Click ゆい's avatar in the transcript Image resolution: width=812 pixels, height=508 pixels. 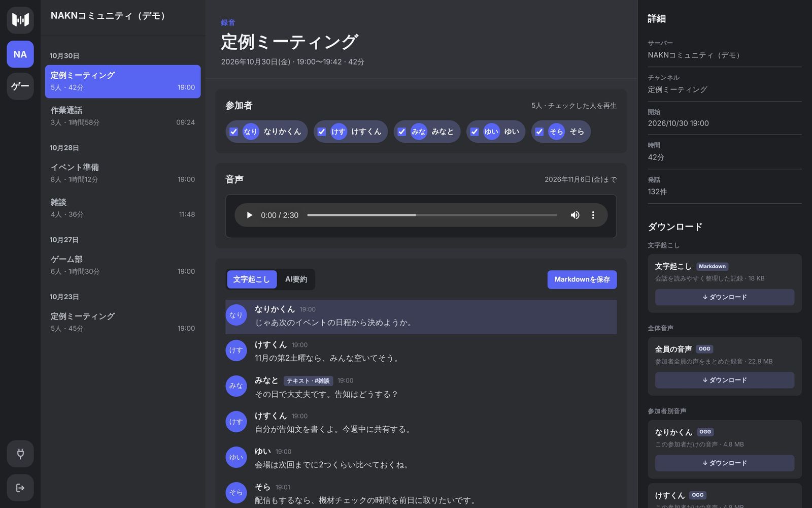click(x=236, y=457)
